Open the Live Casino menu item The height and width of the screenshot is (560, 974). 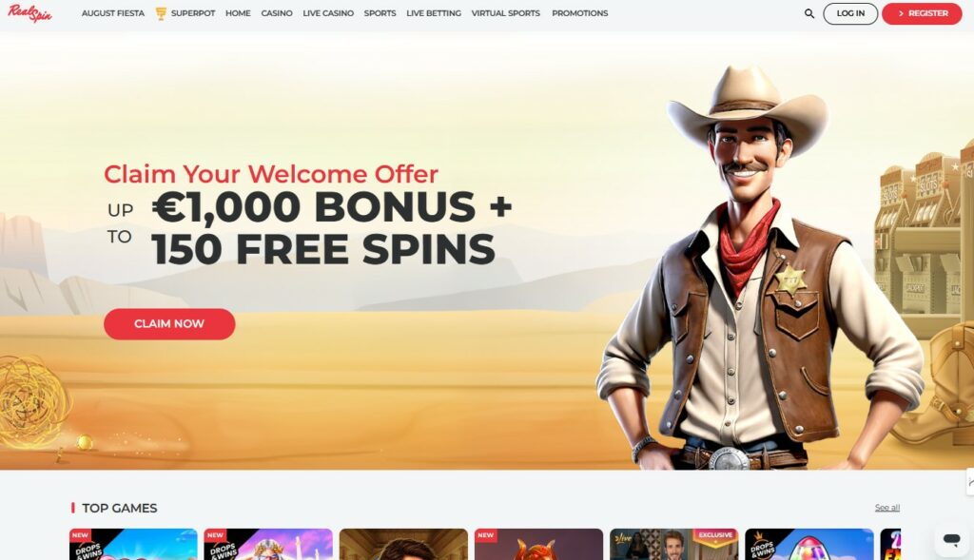click(x=328, y=13)
